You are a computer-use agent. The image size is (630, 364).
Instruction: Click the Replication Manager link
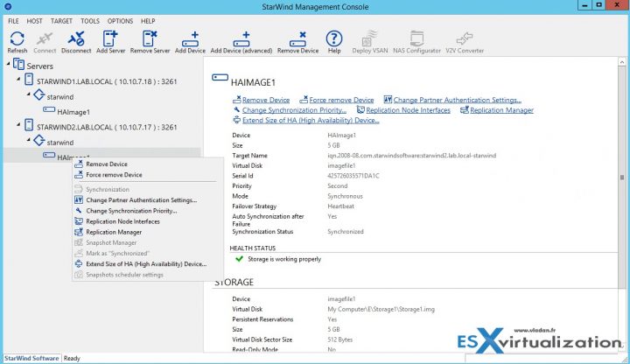501,110
